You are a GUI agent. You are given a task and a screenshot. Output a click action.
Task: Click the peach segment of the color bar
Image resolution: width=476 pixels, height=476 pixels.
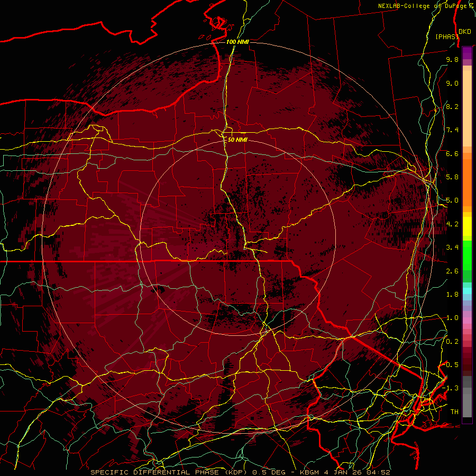[x=467, y=109]
